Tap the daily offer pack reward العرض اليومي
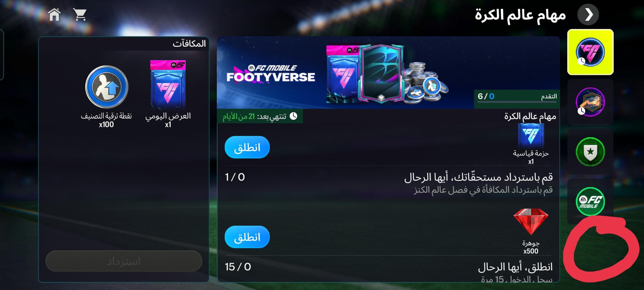Screen dimensions: 644x290 coord(168,85)
